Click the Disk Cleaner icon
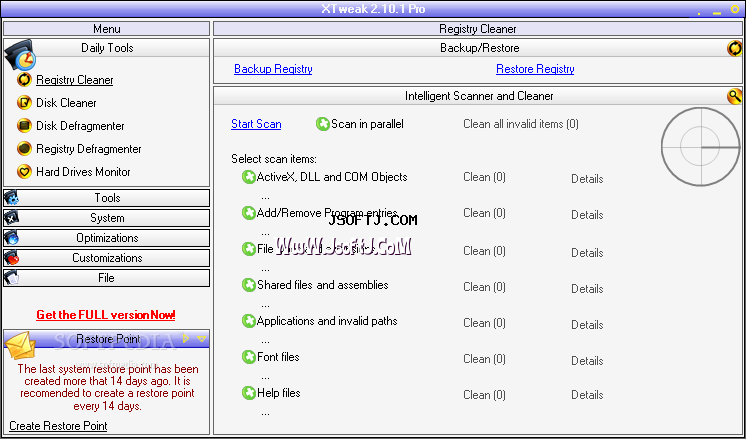Viewport: 746px width, 439px height. click(x=24, y=102)
